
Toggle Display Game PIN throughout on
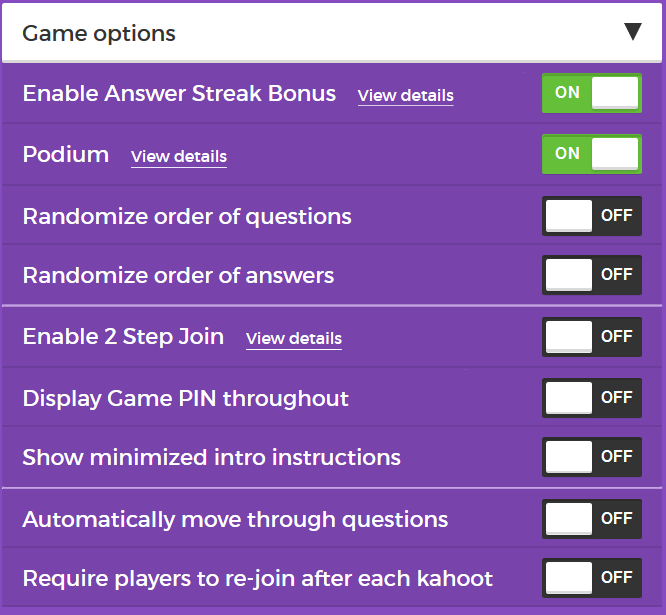tap(591, 398)
